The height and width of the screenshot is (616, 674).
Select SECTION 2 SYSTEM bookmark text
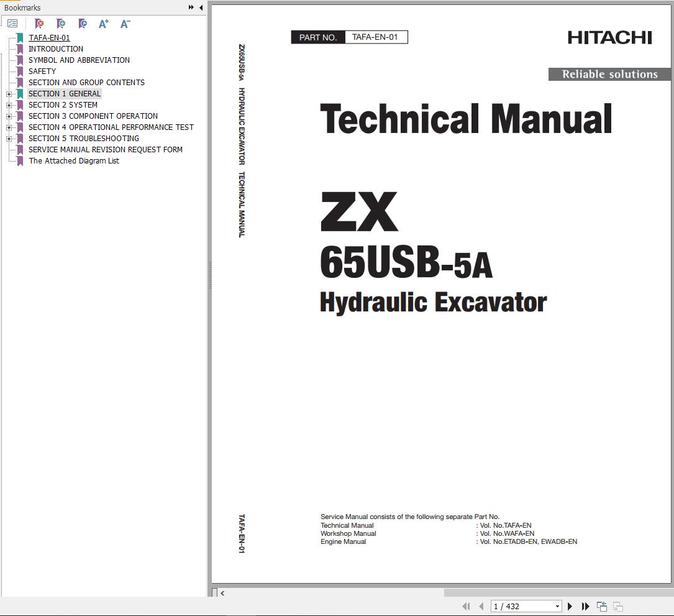63,105
